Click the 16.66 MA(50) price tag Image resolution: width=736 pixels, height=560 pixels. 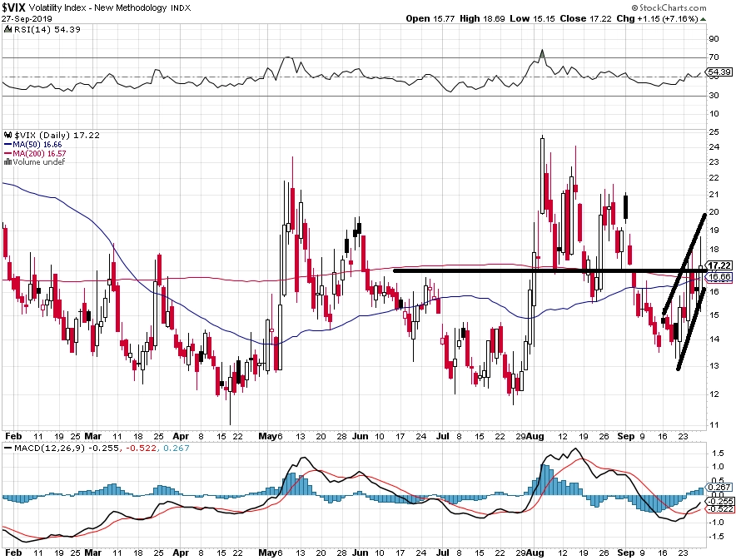[719, 277]
